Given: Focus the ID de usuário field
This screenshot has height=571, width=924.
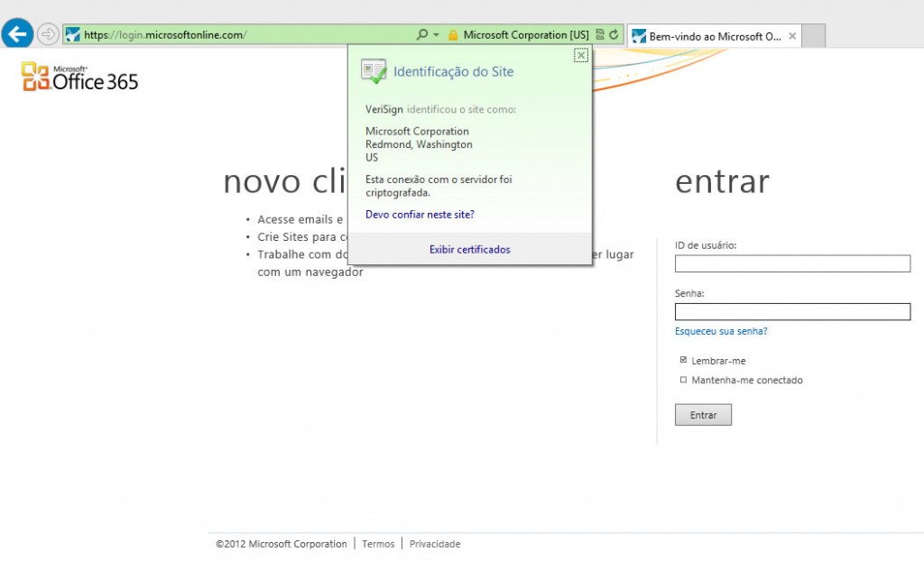Looking at the screenshot, I should tap(792, 263).
